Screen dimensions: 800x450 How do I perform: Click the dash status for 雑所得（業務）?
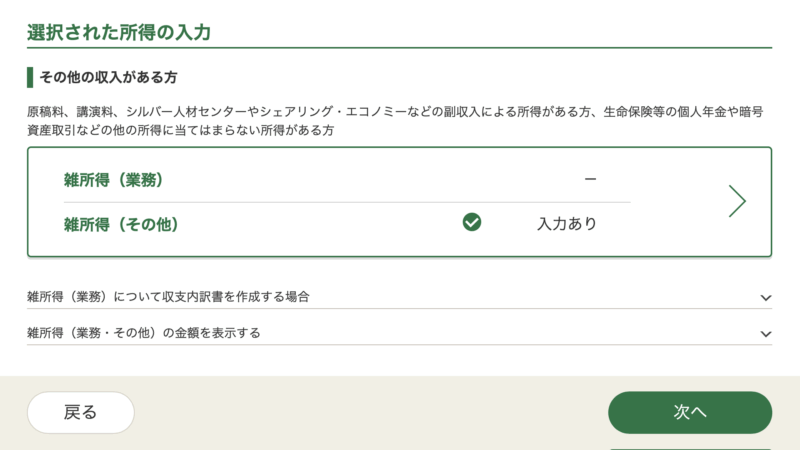click(x=590, y=179)
